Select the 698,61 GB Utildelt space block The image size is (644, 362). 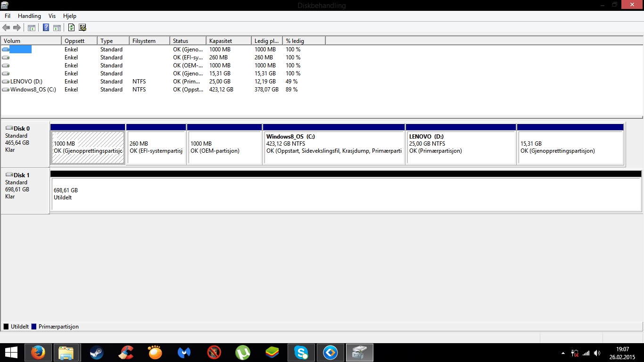[x=346, y=194]
